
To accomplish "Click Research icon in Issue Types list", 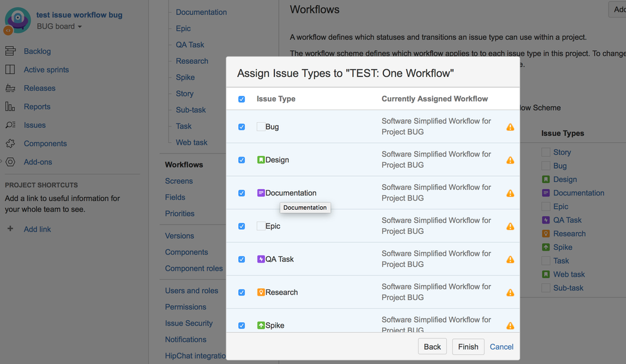I will point(546,234).
